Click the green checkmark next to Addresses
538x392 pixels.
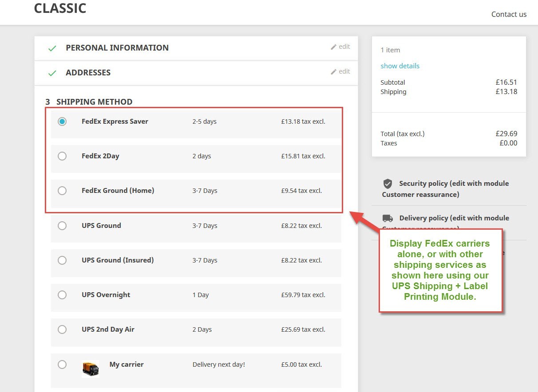(52, 73)
